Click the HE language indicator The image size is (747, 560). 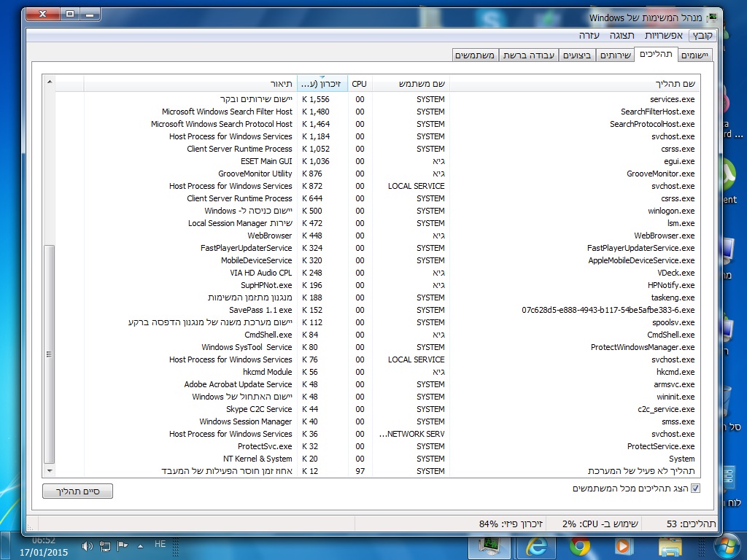click(160, 545)
